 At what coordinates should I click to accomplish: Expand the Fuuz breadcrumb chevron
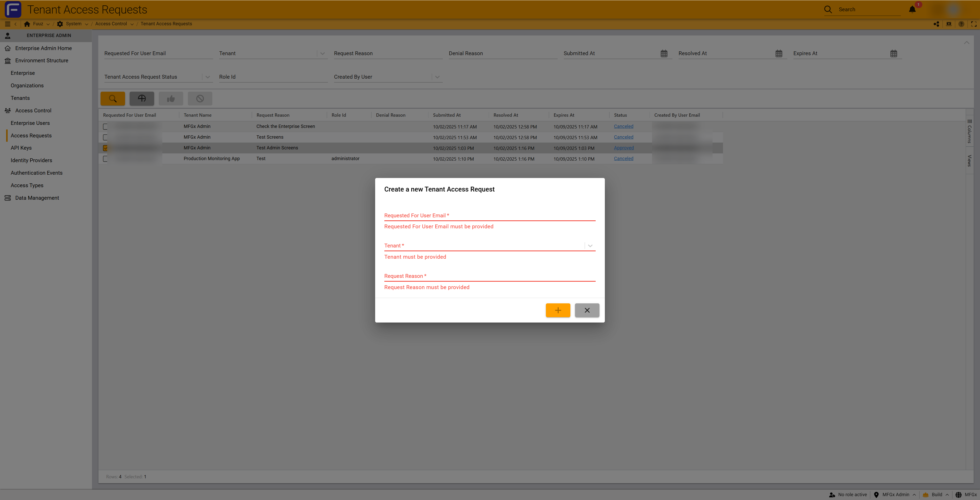click(x=48, y=24)
